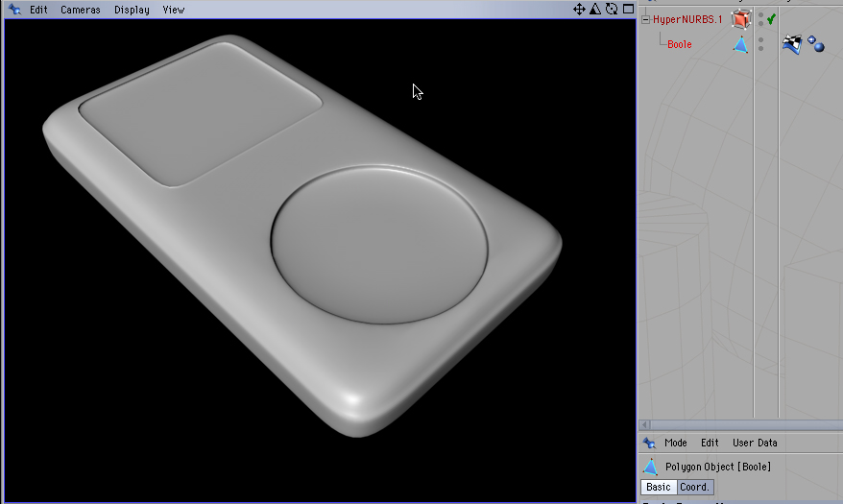This screenshot has height=504, width=843.
Task: Open the User Data menu
Action: coord(755,443)
